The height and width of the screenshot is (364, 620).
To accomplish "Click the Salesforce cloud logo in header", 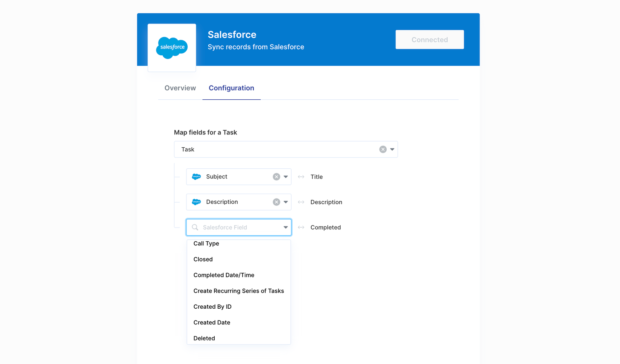I will [172, 48].
